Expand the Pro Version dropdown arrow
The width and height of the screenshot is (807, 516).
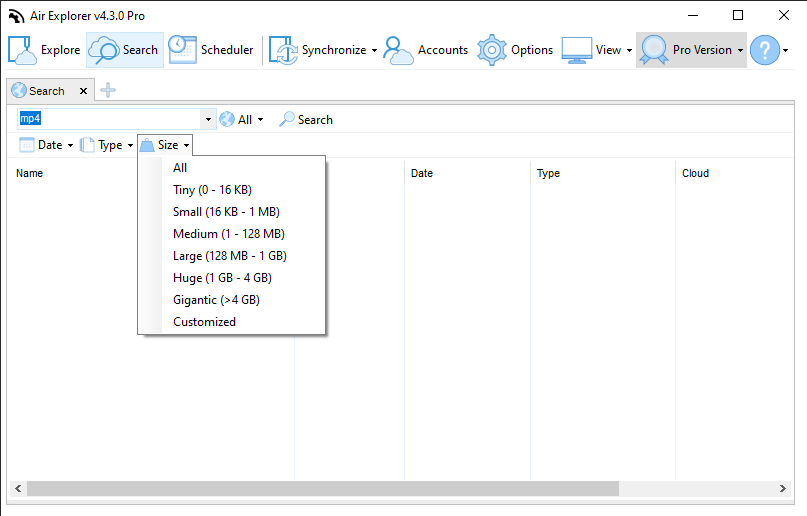click(740, 50)
